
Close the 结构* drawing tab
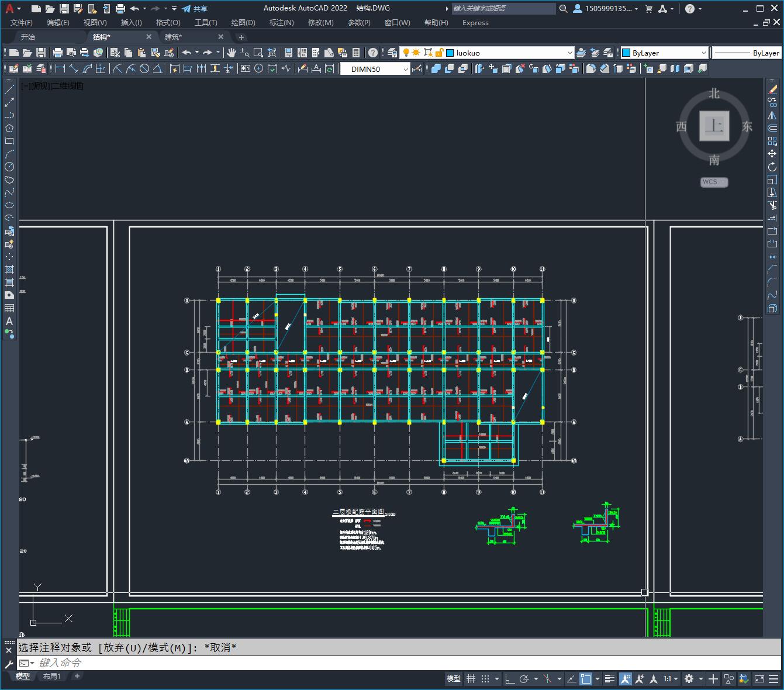(x=148, y=37)
